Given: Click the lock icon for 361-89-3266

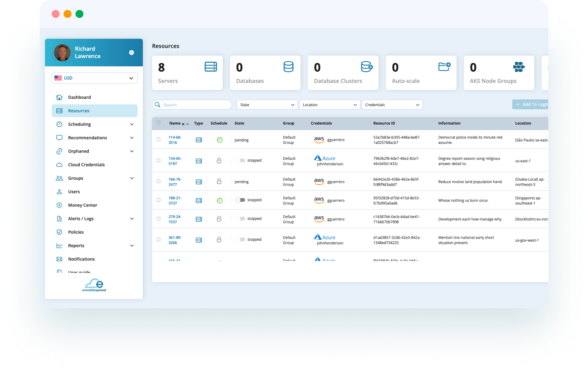Looking at the screenshot, I should [219, 240].
